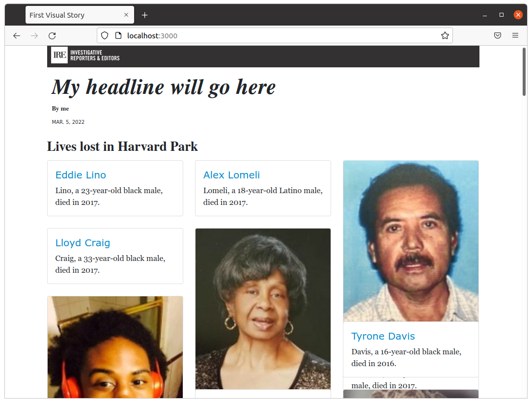The height and width of the screenshot is (403, 532).
Task: Open the Tyrone Davis link
Action: pyautogui.click(x=383, y=336)
